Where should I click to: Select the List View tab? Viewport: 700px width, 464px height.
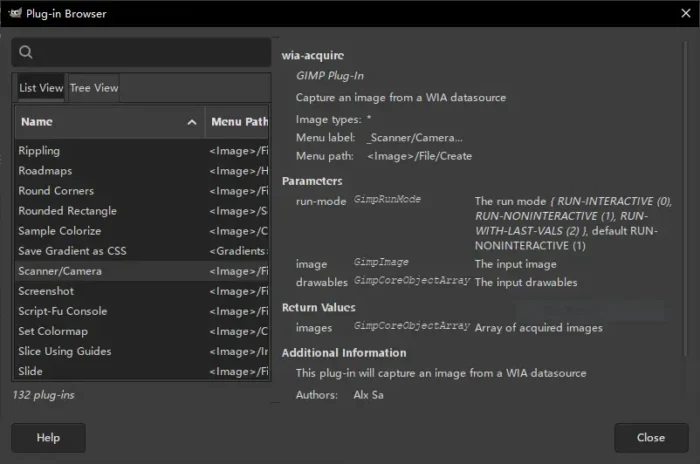41,88
